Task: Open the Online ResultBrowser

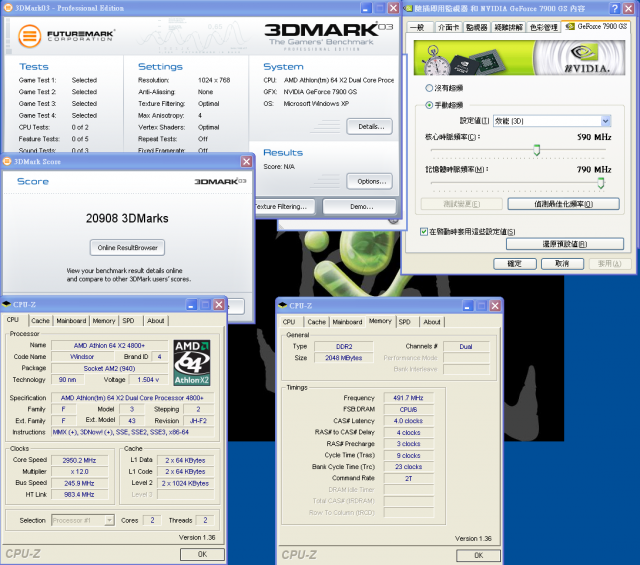Action: tap(127, 248)
